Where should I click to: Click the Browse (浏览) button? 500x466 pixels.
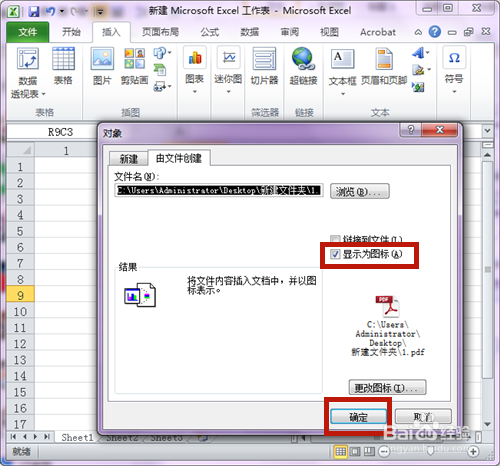click(x=360, y=192)
